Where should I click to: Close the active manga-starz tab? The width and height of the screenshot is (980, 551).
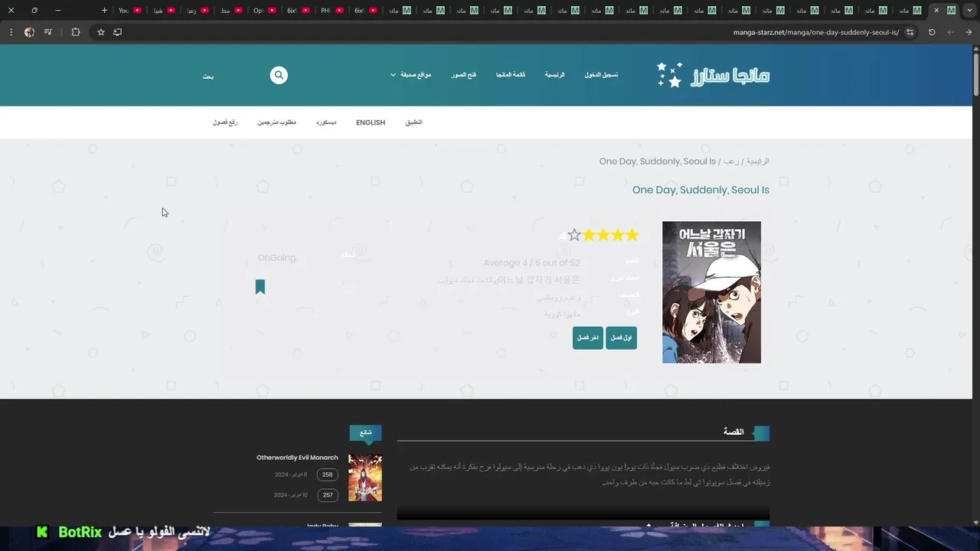point(936,11)
